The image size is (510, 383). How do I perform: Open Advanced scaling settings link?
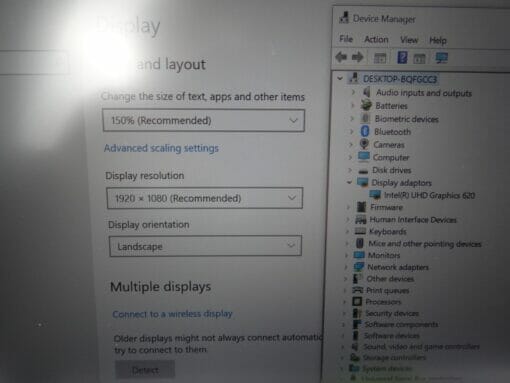click(161, 148)
